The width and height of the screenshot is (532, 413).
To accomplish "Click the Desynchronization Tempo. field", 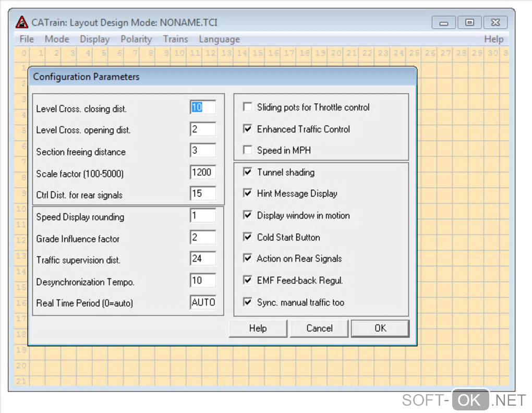I will (x=203, y=281).
